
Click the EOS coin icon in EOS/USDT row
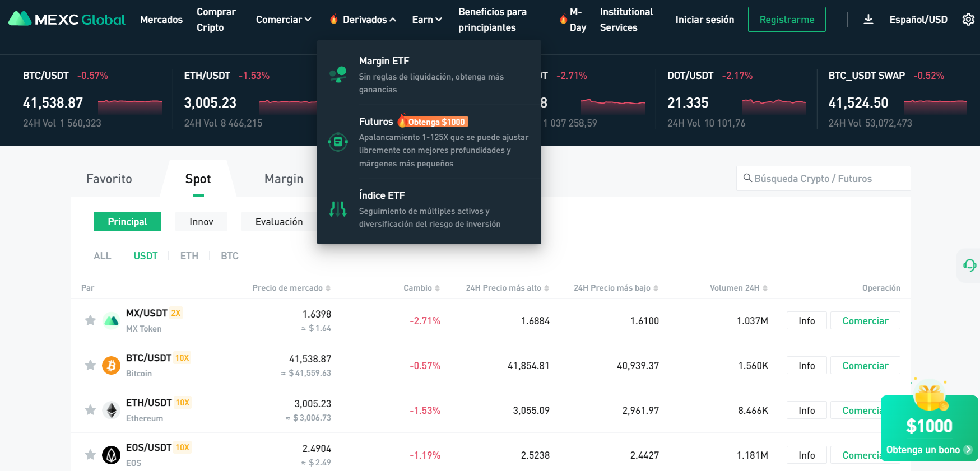[x=112, y=455]
